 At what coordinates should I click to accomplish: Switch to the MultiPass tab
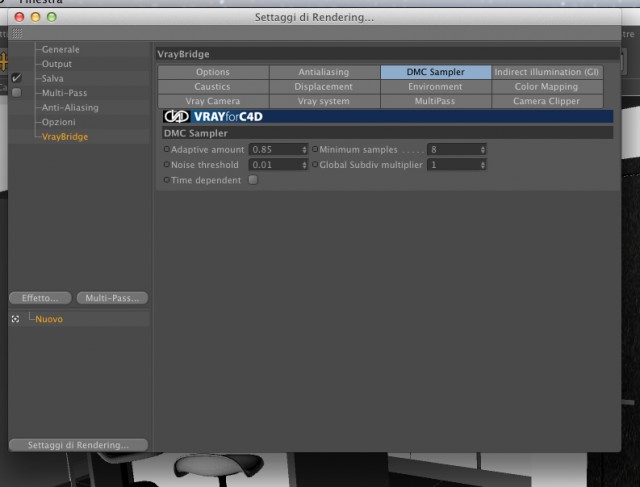click(x=436, y=101)
